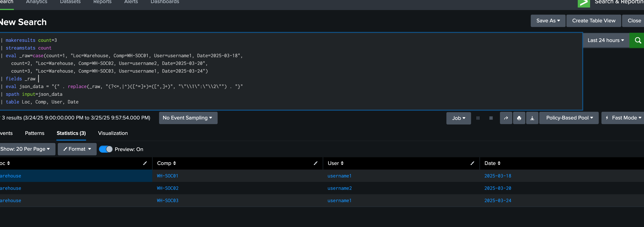Expand the No Event Sampling dropdown
This screenshot has height=227, width=644.
(188, 118)
